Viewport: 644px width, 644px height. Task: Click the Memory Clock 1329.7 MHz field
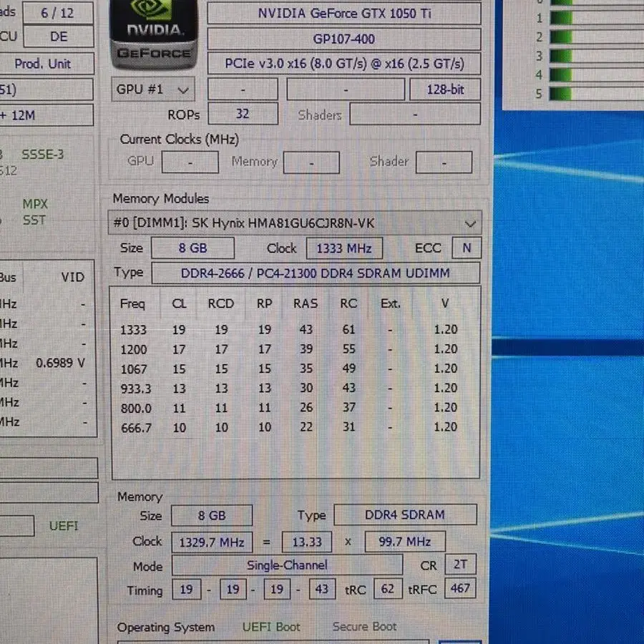212,542
